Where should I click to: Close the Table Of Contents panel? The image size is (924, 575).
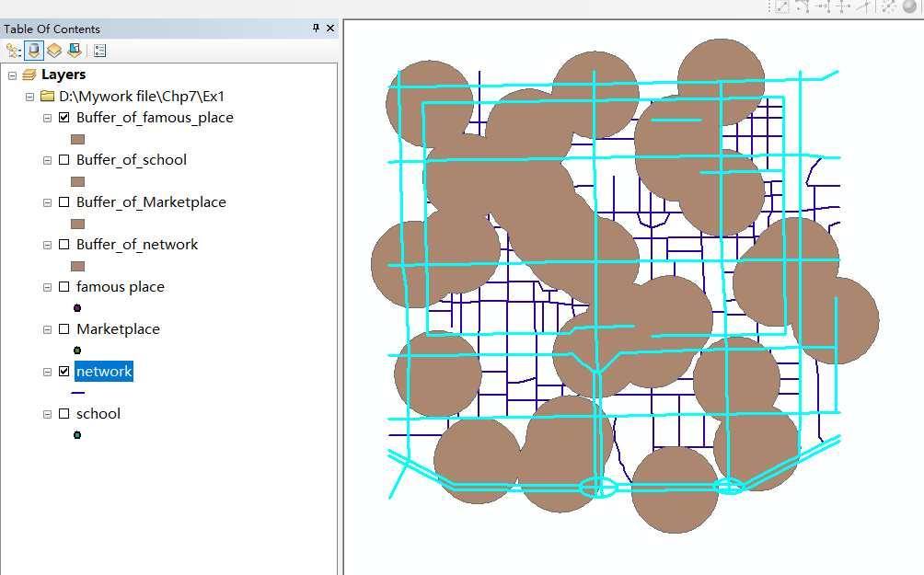pyautogui.click(x=329, y=29)
